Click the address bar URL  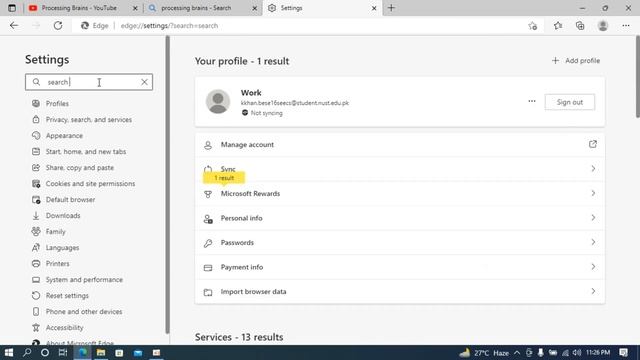169,26
